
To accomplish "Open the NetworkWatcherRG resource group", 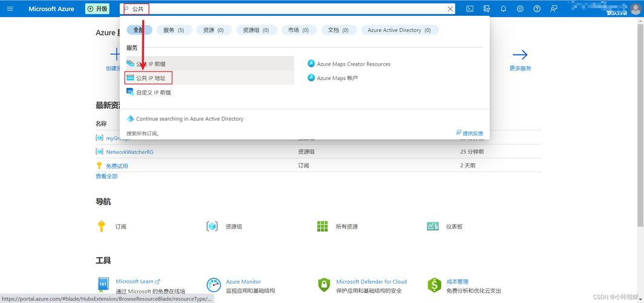I will 130,151.
